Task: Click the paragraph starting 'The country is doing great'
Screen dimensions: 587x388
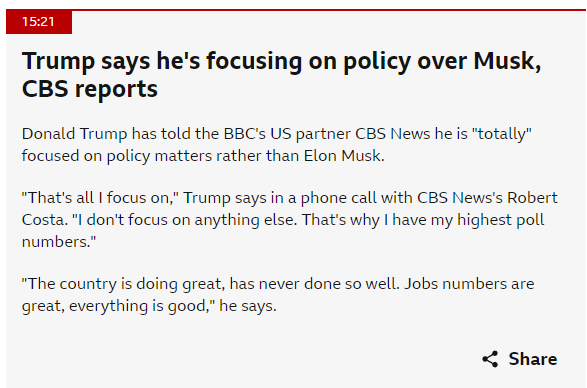Action: tap(278, 295)
